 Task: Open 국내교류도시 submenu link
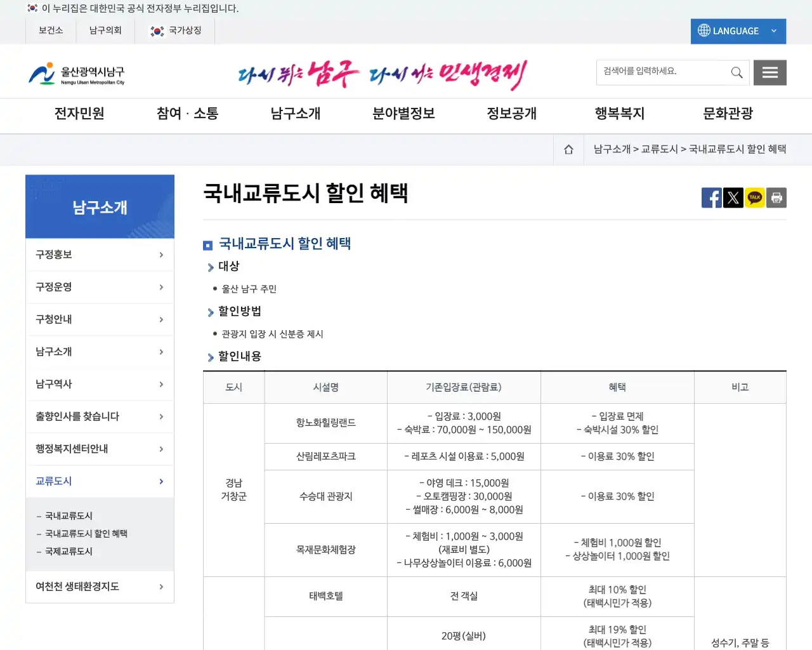tap(69, 516)
